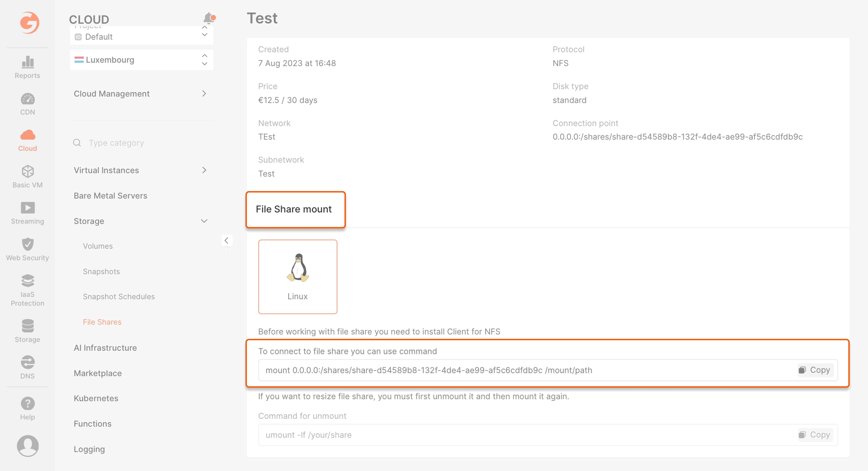
Task: Open the user profile avatar
Action: tap(27, 445)
